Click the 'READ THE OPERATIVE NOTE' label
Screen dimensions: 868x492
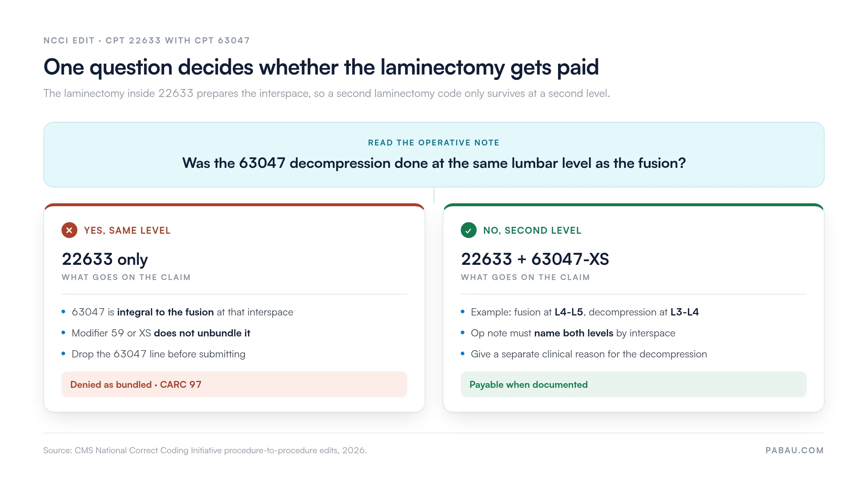pos(434,143)
